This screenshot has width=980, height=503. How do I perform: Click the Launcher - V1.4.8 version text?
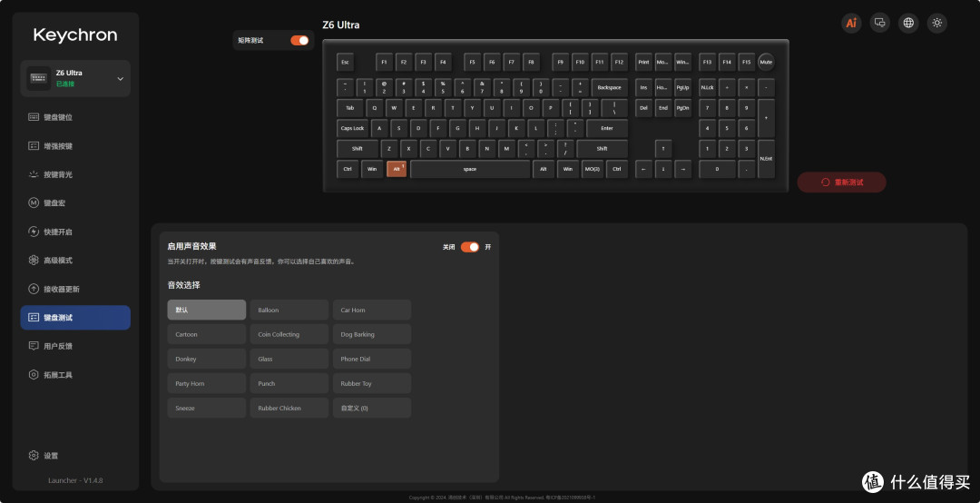coord(75,480)
